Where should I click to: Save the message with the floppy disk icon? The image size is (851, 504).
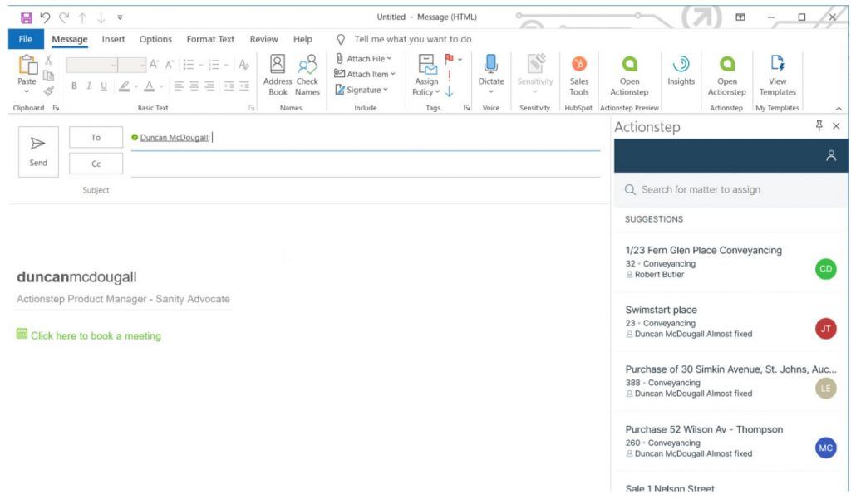(x=26, y=17)
